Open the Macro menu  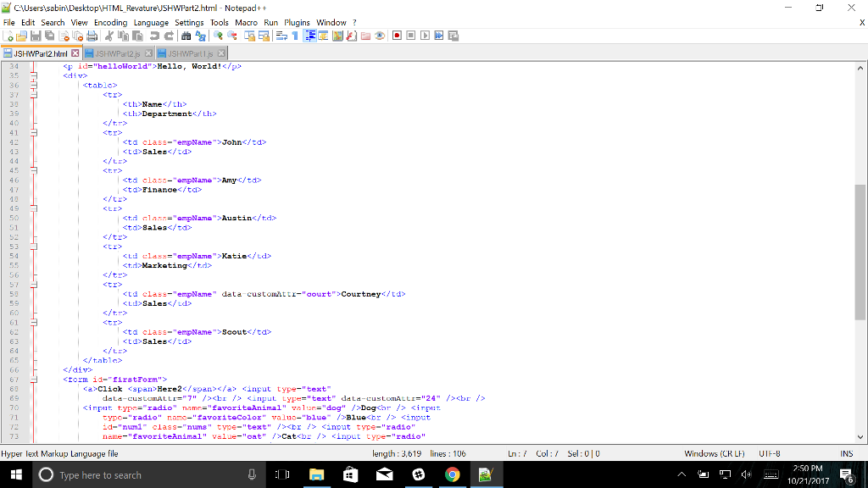tap(246, 23)
